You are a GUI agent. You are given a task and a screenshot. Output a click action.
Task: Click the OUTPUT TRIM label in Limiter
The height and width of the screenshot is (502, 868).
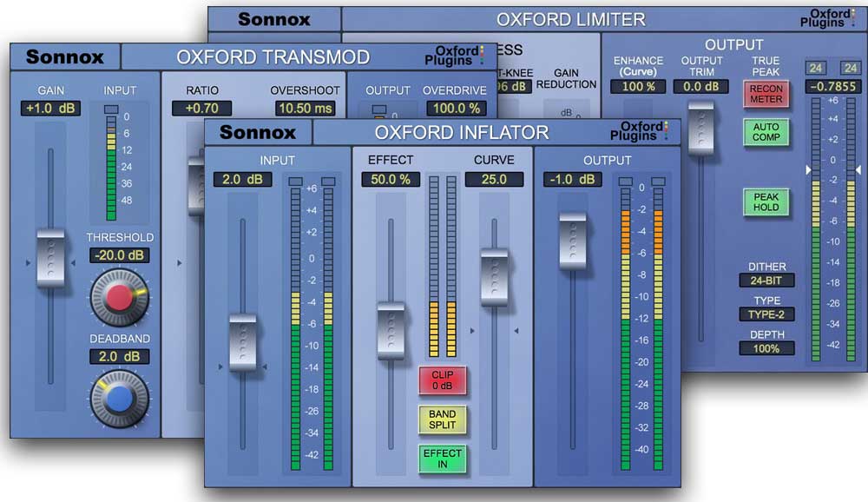(x=702, y=66)
